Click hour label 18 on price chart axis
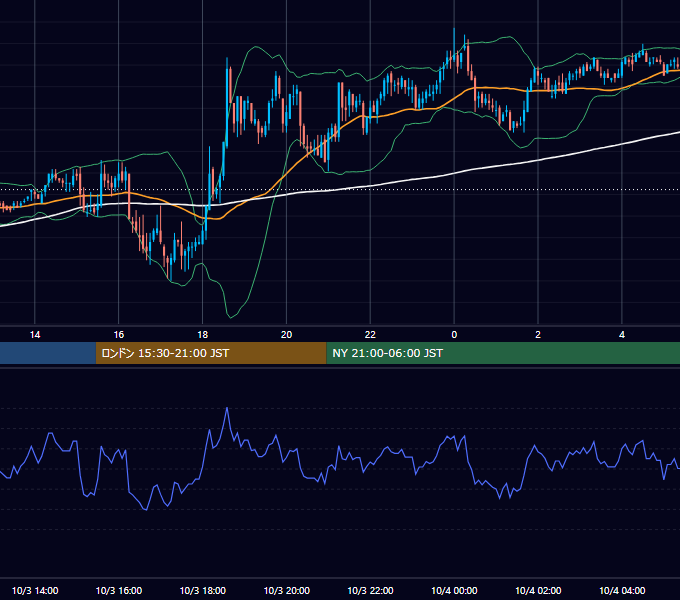680x600 pixels. (203, 335)
